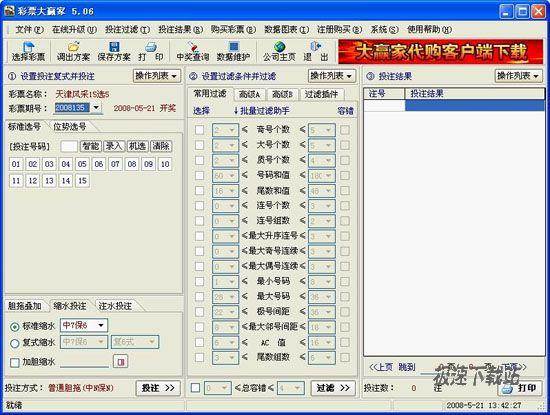Click the 投注 >> button
Screen dimensions: 550x415
tap(158, 388)
